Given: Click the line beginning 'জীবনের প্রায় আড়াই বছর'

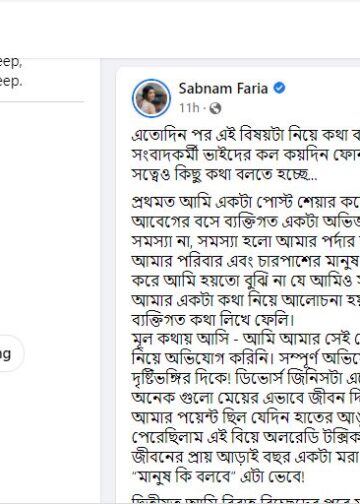Looking at the screenshot, I should (246, 457).
